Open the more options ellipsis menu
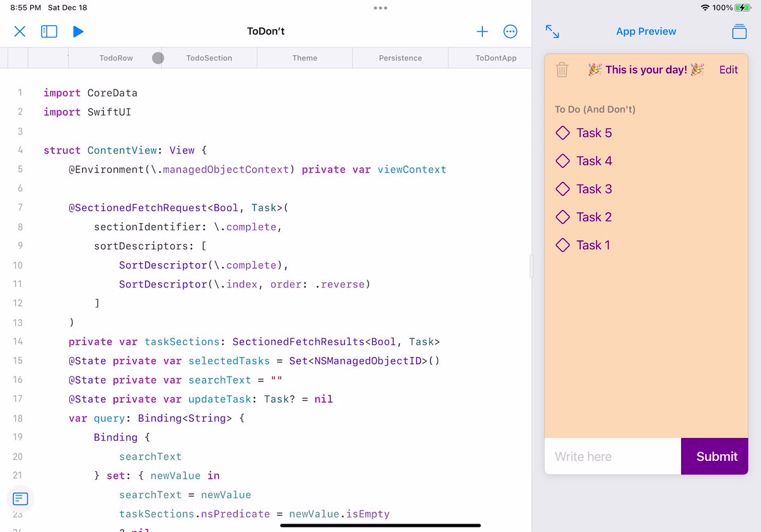The height and width of the screenshot is (532, 761). (511, 31)
